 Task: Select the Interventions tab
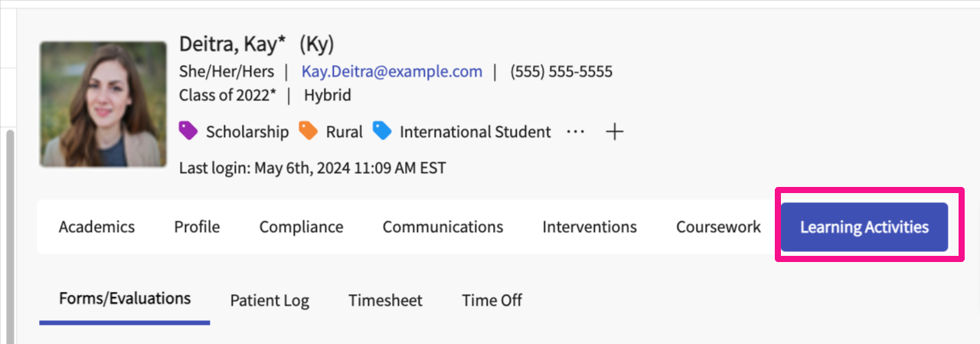pos(590,227)
